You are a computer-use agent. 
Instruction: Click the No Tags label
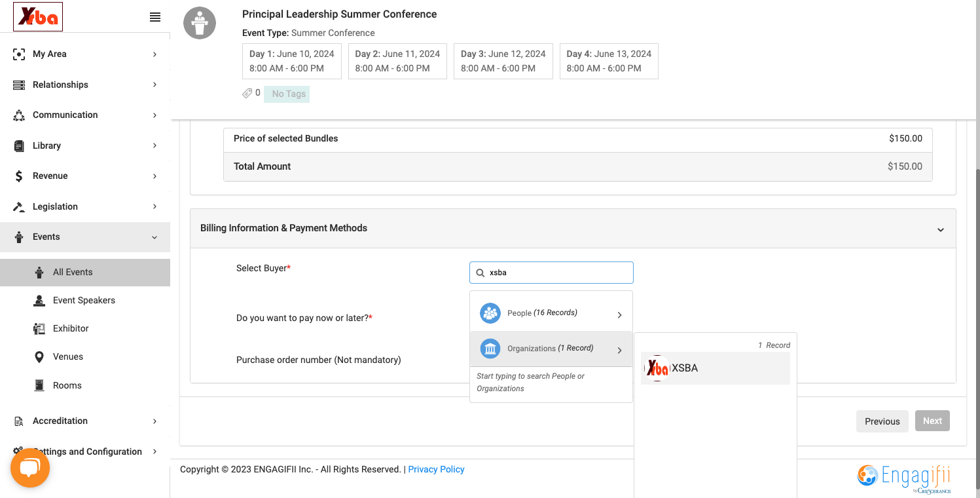(287, 94)
